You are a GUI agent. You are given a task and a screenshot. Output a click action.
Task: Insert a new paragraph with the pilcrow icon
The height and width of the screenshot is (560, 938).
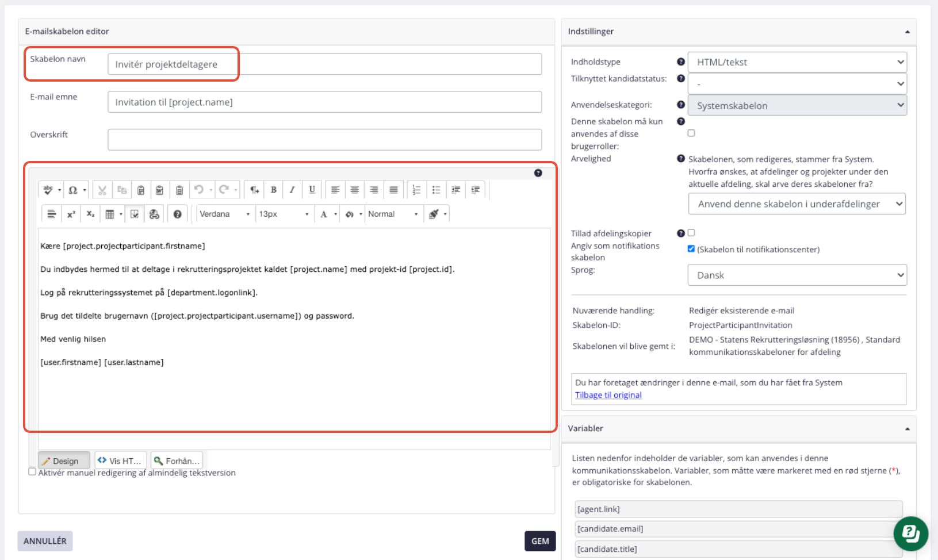tap(254, 190)
